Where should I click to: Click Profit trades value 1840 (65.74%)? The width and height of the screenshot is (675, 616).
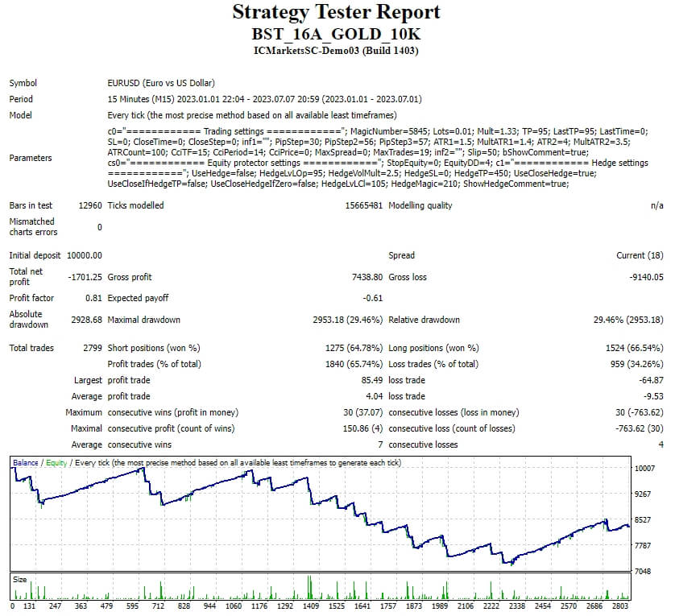tap(354, 364)
